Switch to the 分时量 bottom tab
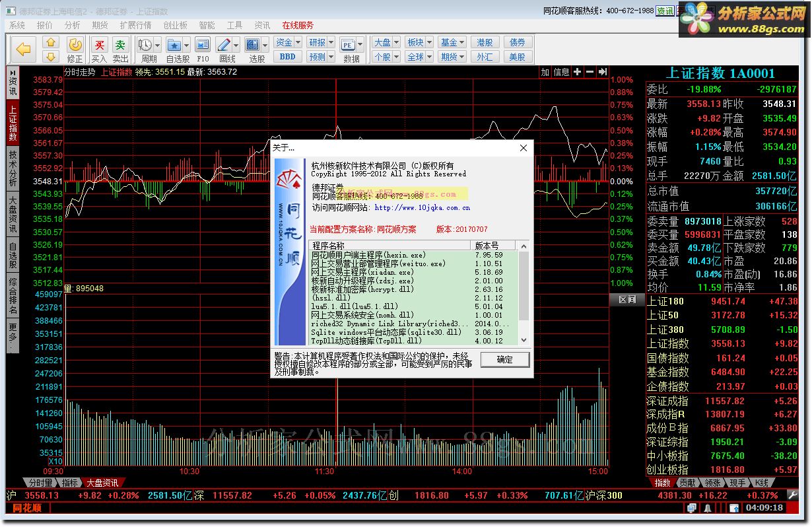 40,483
